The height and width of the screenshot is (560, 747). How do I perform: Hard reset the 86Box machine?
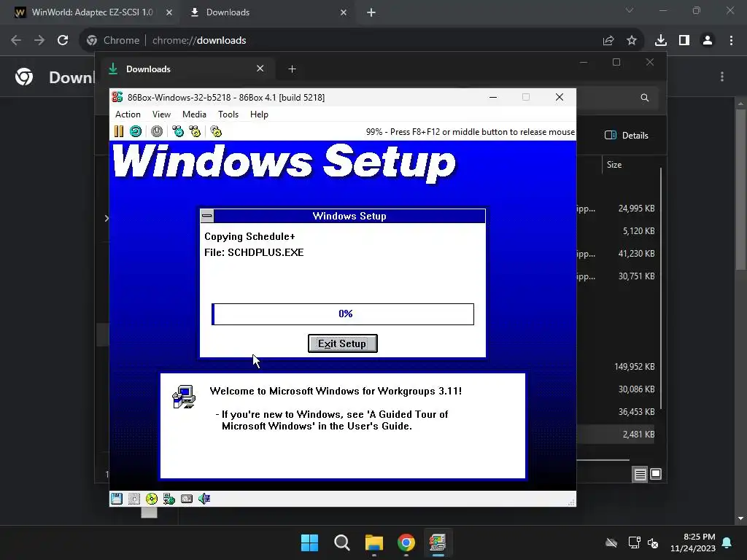(x=136, y=131)
